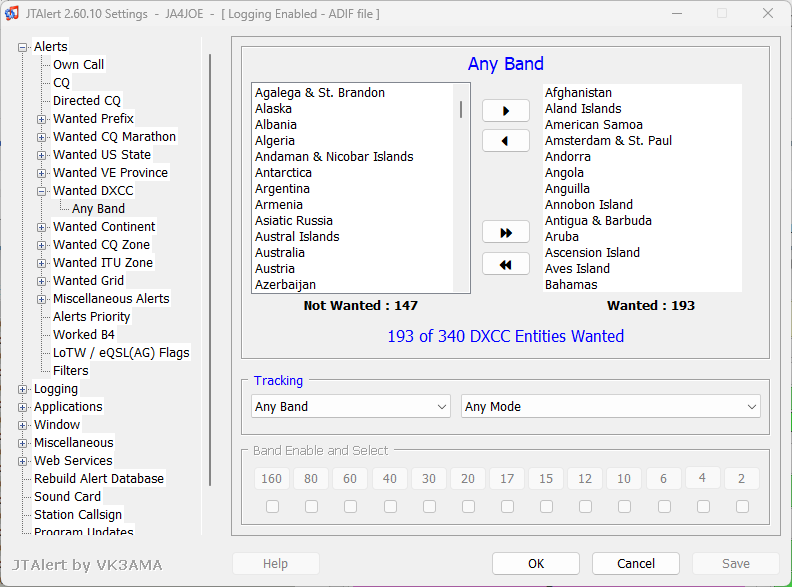
Task: Tick the checkbox under 160 band
Action: tap(272, 506)
